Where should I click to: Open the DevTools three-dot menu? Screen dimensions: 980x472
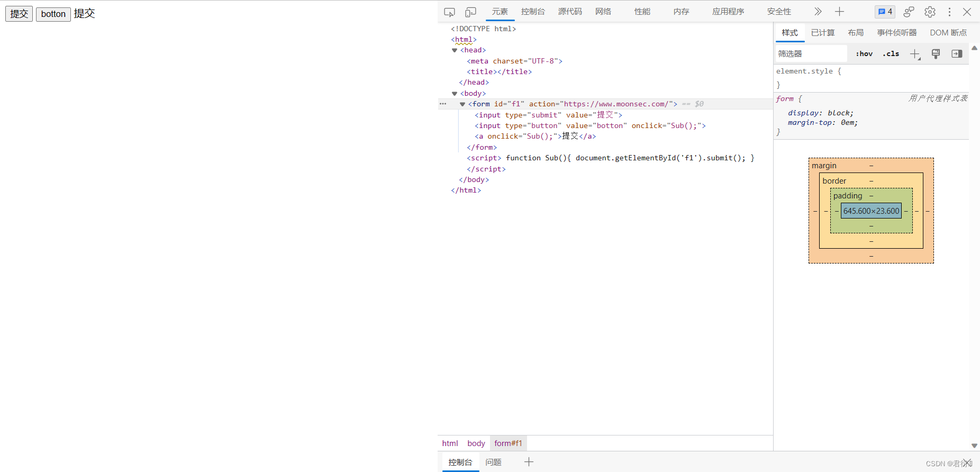click(x=949, y=12)
